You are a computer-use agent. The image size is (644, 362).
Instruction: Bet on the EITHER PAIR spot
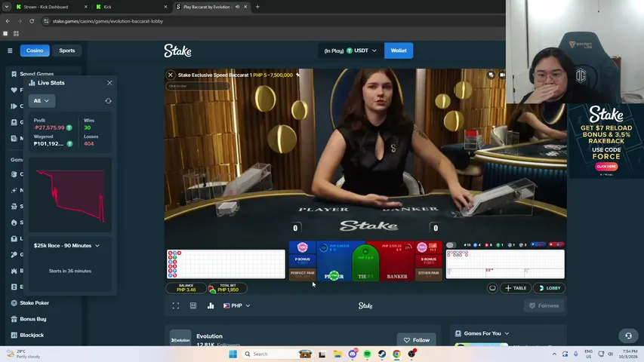coord(428,275)
